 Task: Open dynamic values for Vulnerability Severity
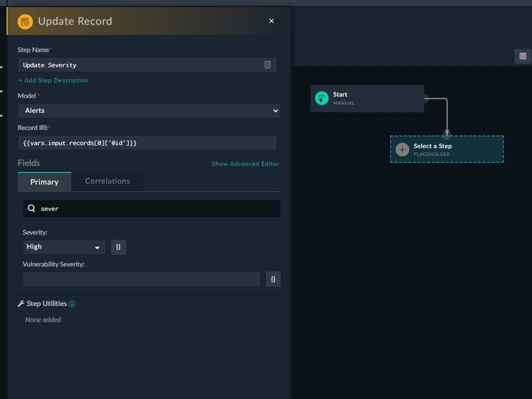click(x=273, y=279)
